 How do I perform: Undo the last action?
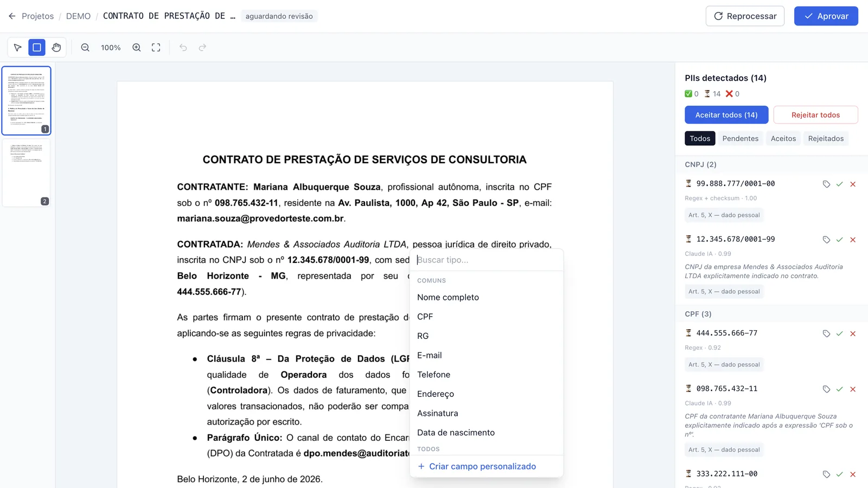[x=183, y=48]
